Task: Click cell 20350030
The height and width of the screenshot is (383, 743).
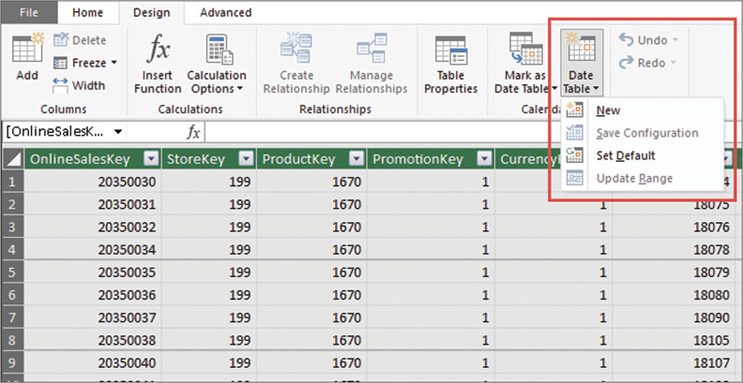Action: pos(93,182)
